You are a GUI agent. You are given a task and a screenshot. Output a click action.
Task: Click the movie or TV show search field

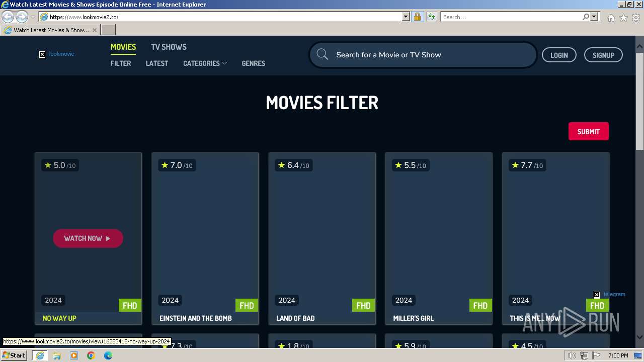[x=423, y=55]
